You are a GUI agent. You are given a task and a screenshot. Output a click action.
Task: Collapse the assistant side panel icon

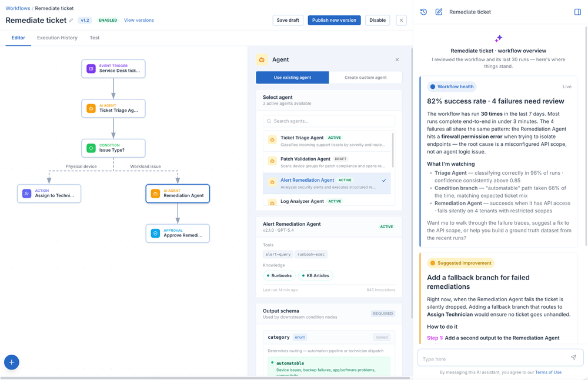point(577,12)
